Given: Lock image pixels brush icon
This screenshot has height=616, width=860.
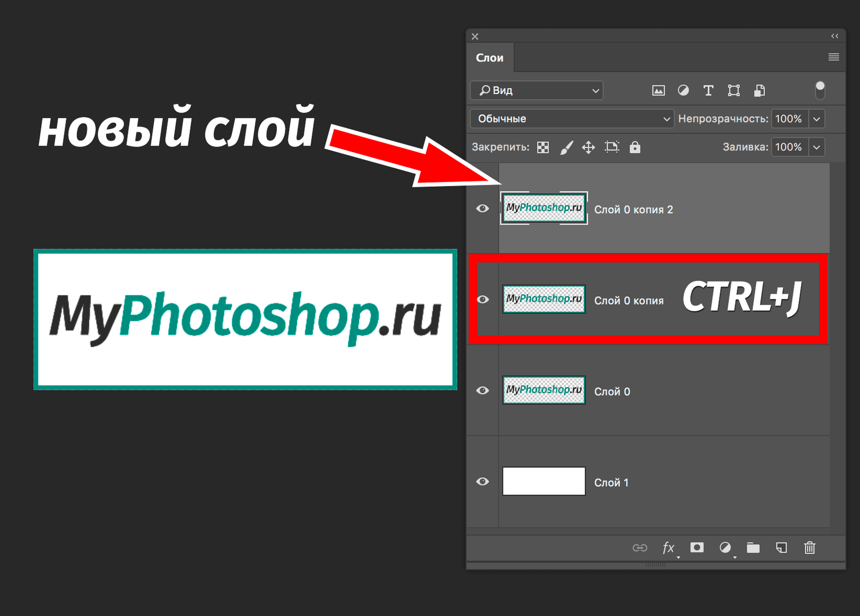Looking at the screenshot, I should tap(567, 147).
